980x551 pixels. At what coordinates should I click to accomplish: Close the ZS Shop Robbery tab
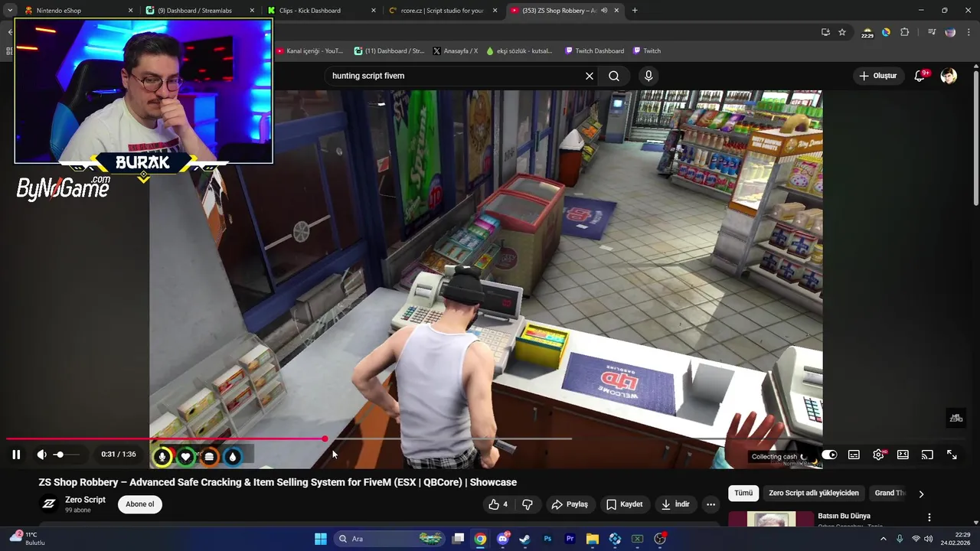617,11
